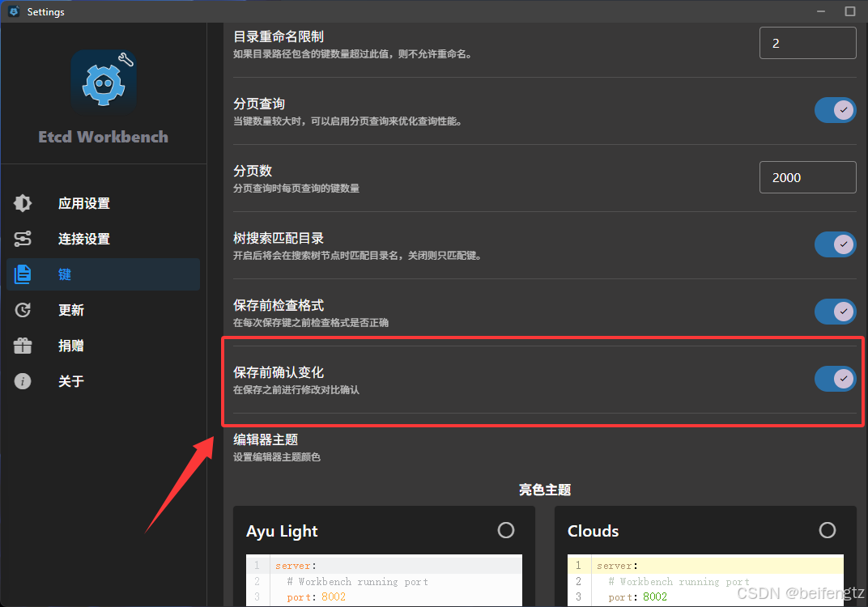Click the 编辑器主题 heading
868x607 pixels.
[x=266, y=439]
